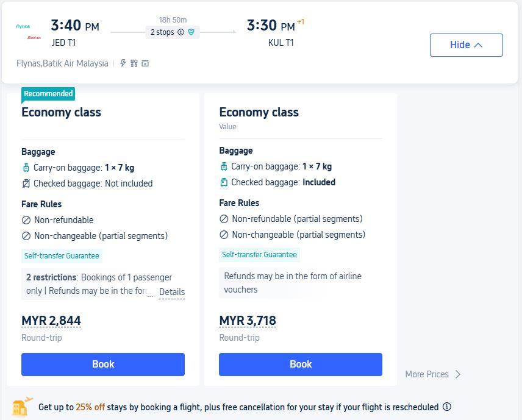Click the MYR 2,844 price breakdown
The width and height of the screenshot is (522, 420).
click(51, 321)
